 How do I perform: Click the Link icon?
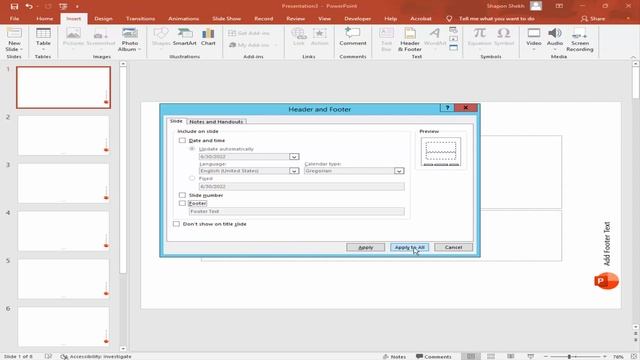click(x=299, y=37)
